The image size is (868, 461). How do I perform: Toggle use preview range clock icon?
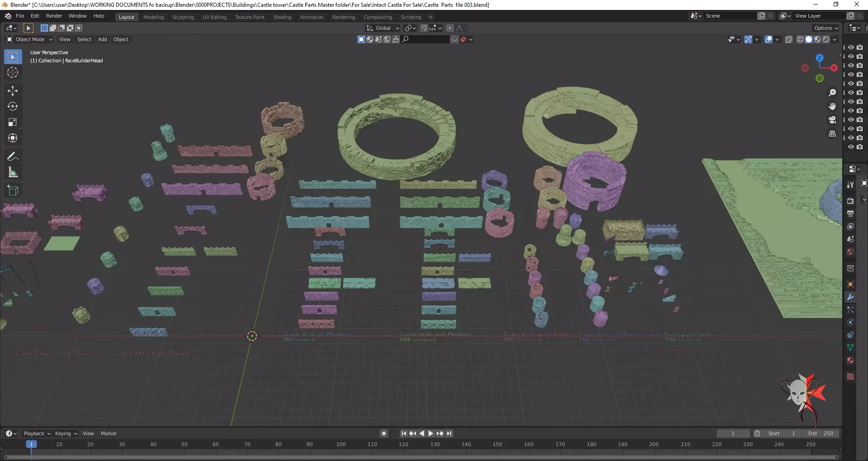click(x=757, y=433)
